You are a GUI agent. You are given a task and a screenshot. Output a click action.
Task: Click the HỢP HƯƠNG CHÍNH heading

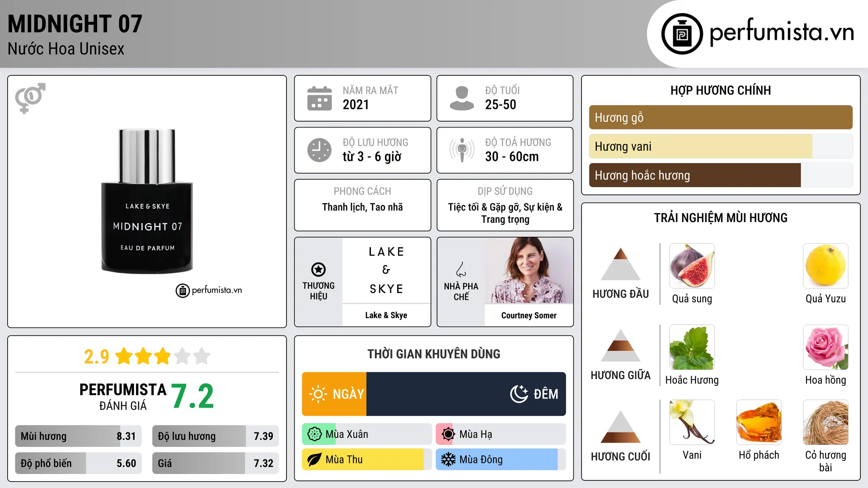[x=721, y=90]
